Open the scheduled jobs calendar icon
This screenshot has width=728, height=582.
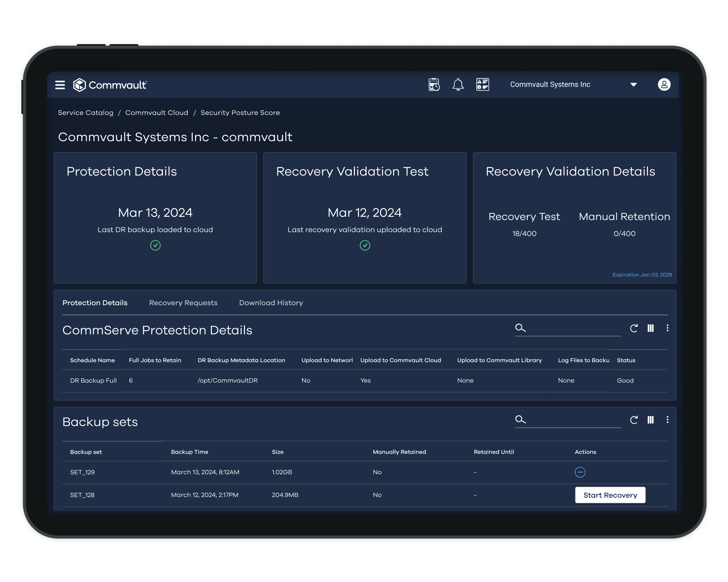434,84
